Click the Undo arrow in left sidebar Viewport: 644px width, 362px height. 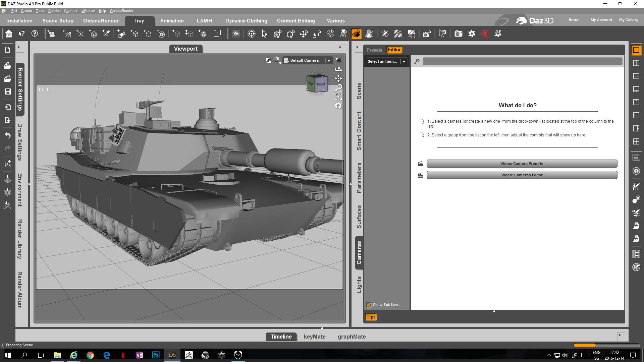(7, 135)
